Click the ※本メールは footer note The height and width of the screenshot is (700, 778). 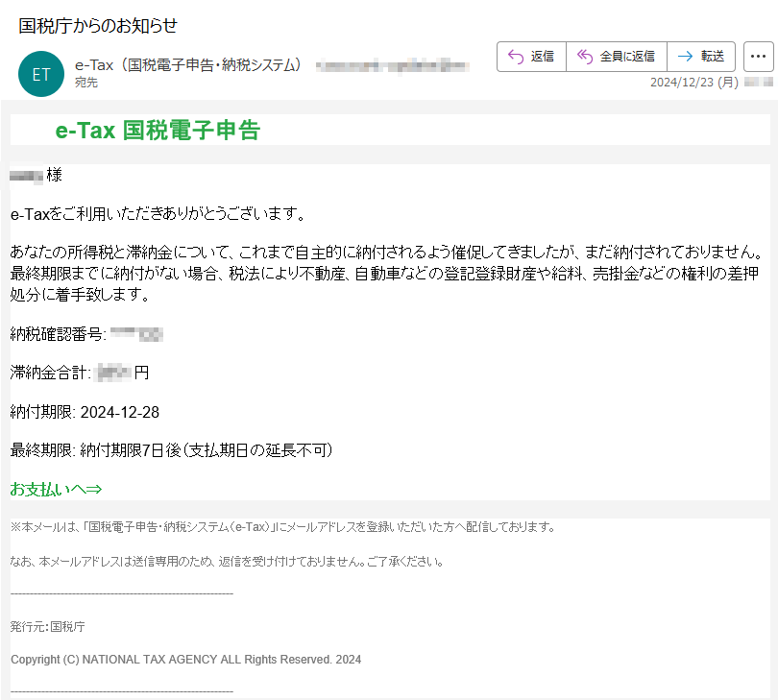click(x=283, y=527)
